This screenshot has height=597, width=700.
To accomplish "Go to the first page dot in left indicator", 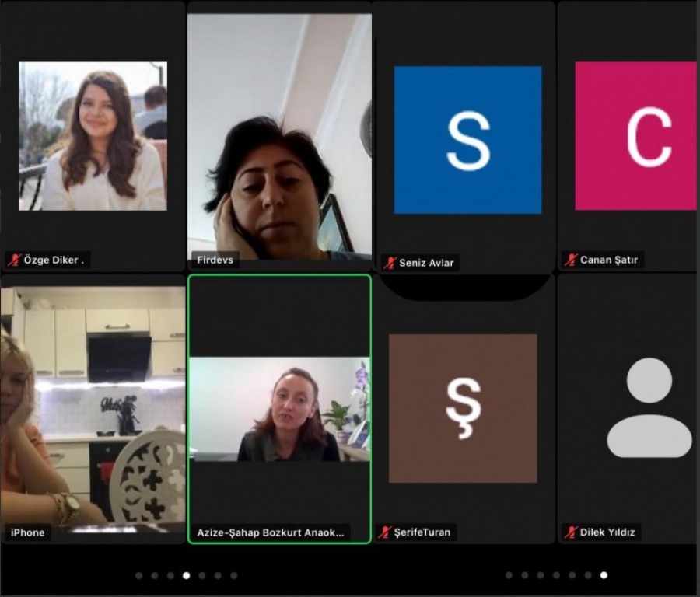I will tap(139, 575).
